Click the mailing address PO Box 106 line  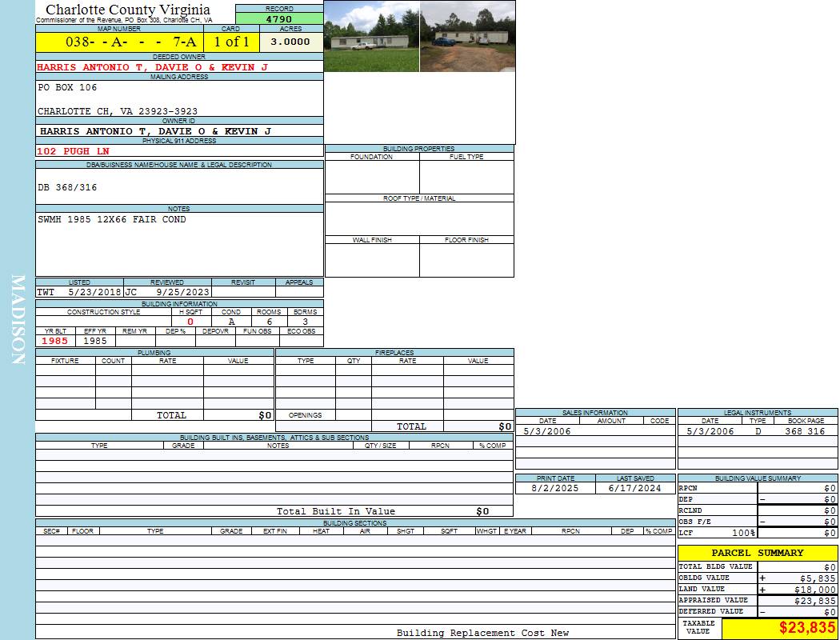[x=68, y=87]
